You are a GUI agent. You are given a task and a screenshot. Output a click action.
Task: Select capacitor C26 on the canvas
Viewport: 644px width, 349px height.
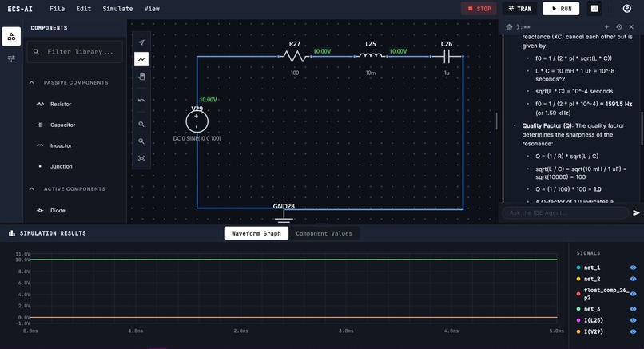pyautogui.click(x=447, y=56)
